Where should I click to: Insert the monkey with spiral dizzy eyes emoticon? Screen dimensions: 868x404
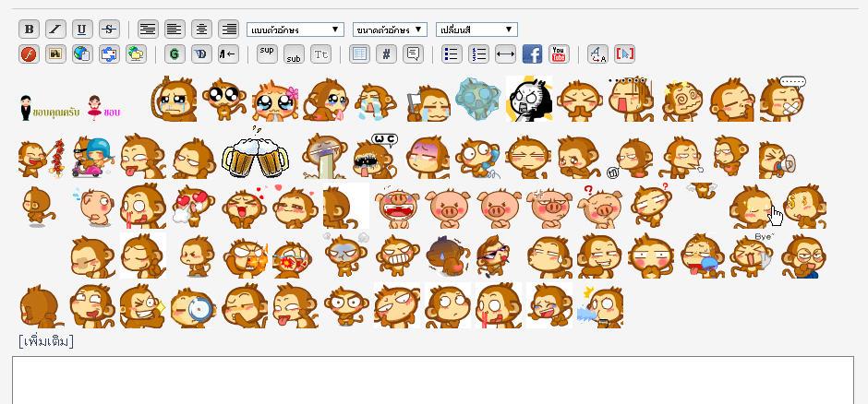(x=681, y=101)
